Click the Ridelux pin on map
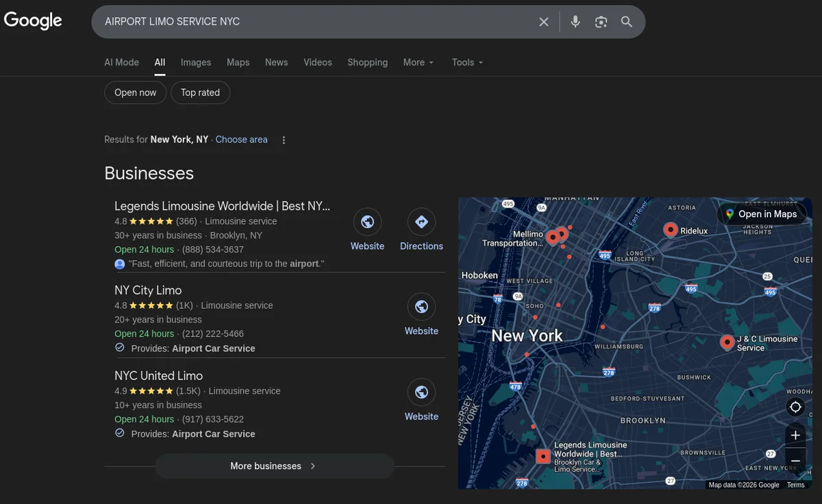 (x=671, y=229)
